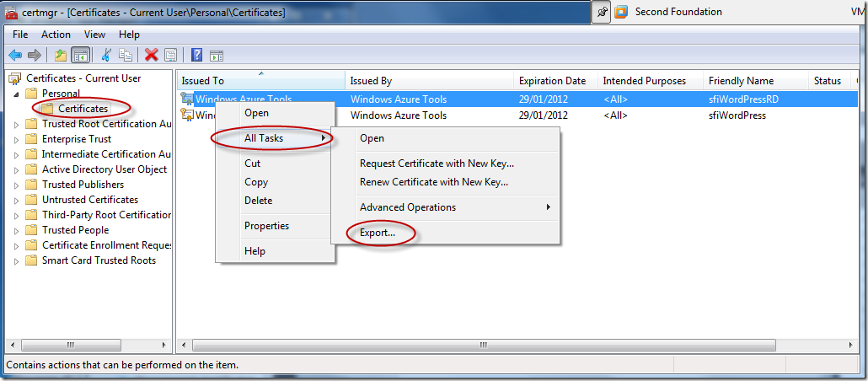
Task: Open the View menu in menu bar
Action: (x=94, y=35)
